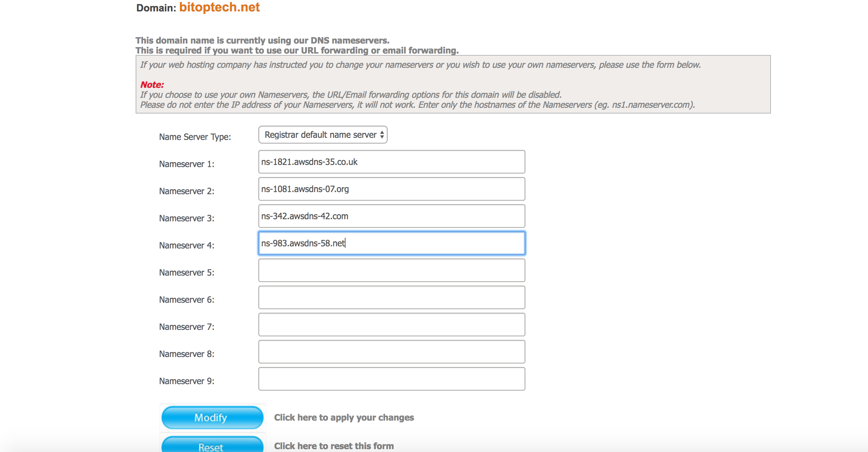Focus the empty Nameserver 9 field
The width and height of the screenshot is (868, 452).
coord(392,379)
